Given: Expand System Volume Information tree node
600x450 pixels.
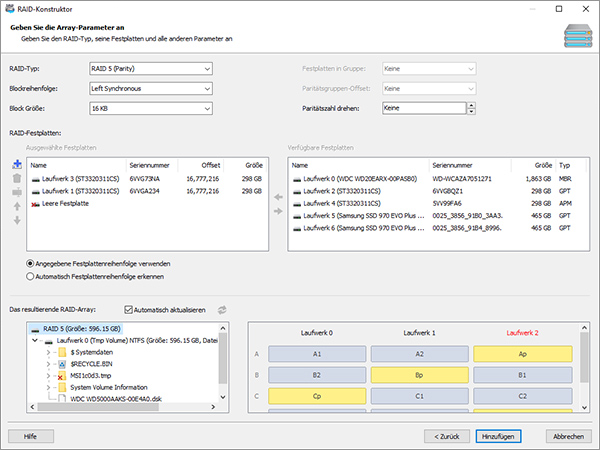Looking at the screenshot, I should click(x=48, y=387).
